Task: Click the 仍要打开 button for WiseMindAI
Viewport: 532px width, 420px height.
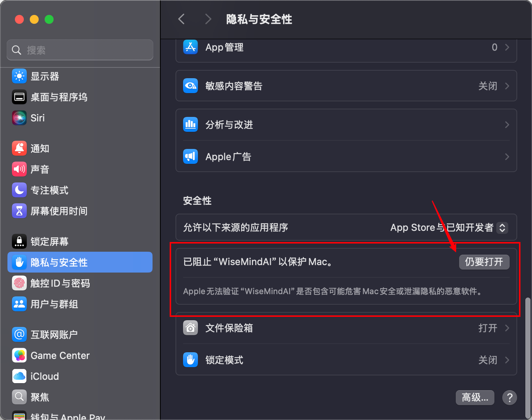Action: click(484, 262)
